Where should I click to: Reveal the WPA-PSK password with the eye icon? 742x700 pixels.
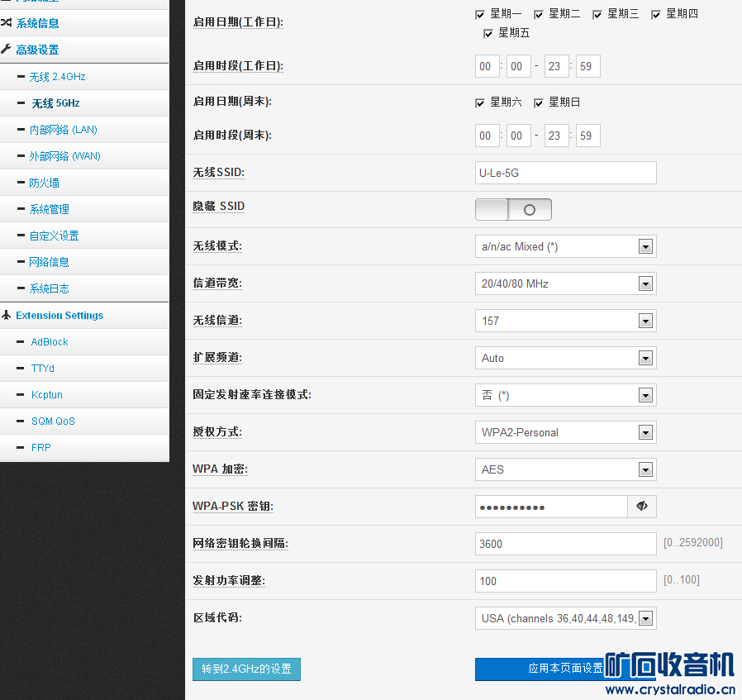(x=642, y=507)
